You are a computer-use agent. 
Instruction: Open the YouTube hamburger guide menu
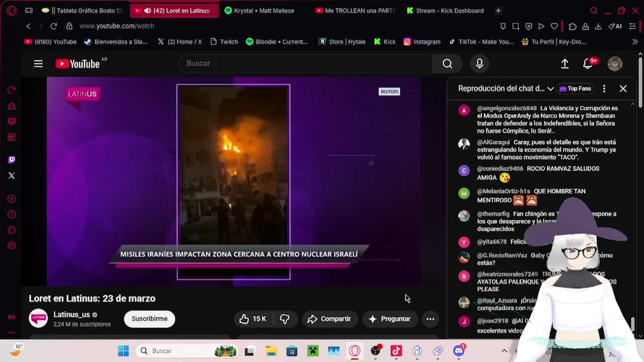tap(38, 63)
